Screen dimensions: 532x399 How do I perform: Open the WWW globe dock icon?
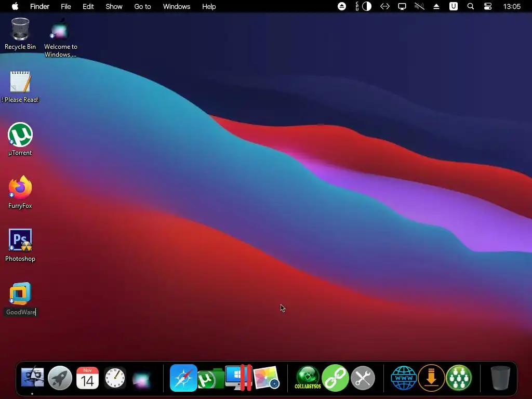(404, 378)
